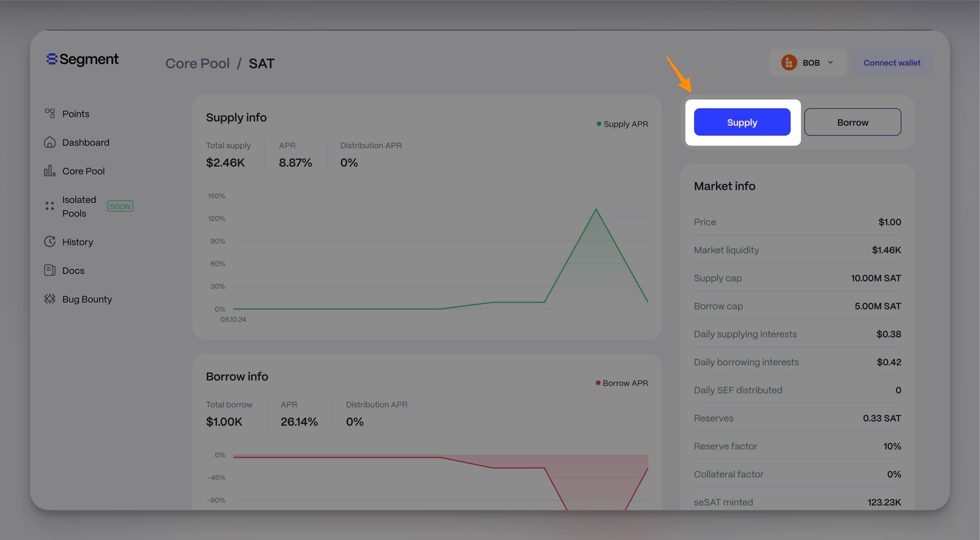Click the Bug Bounty icon

pyautogui.click(x=49, y=299)
